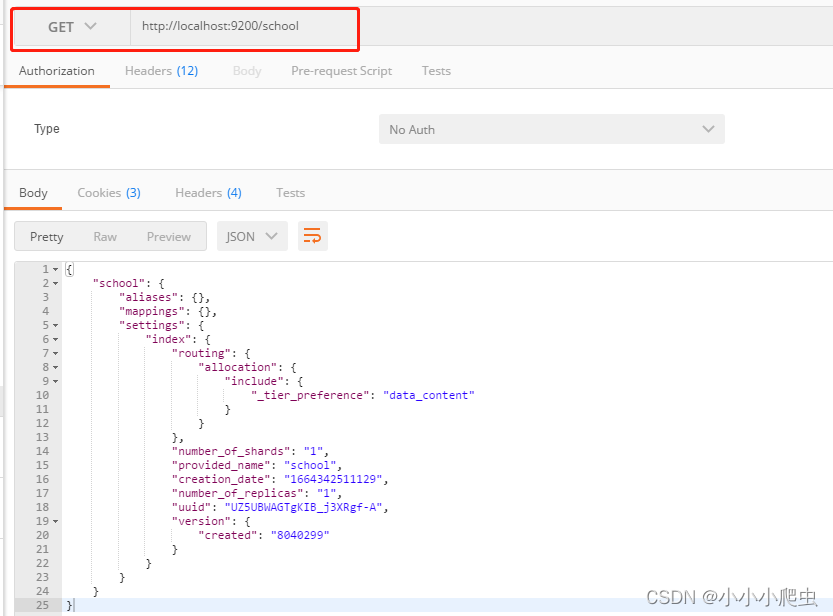Open the JSON format dropdown
Image resolution: width=833 pixels, height=616 pixels.
[252, 236]
